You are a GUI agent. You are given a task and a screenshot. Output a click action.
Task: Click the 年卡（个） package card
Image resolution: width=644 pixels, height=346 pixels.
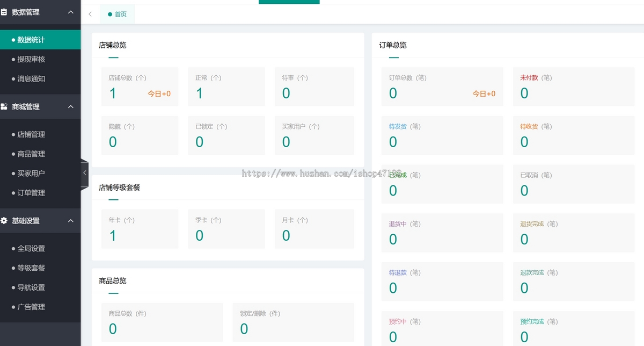pos(140,229)
